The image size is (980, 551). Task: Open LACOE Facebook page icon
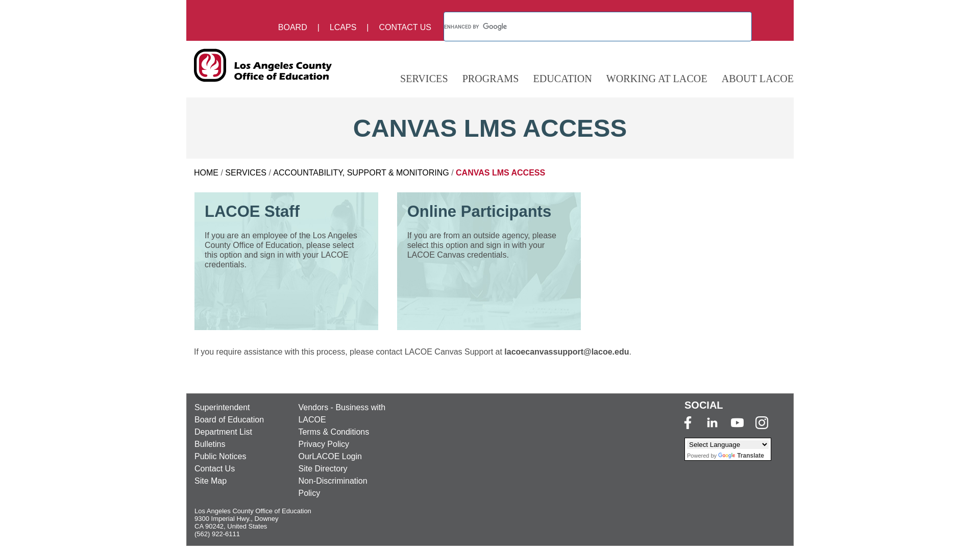tap(688, 422)
